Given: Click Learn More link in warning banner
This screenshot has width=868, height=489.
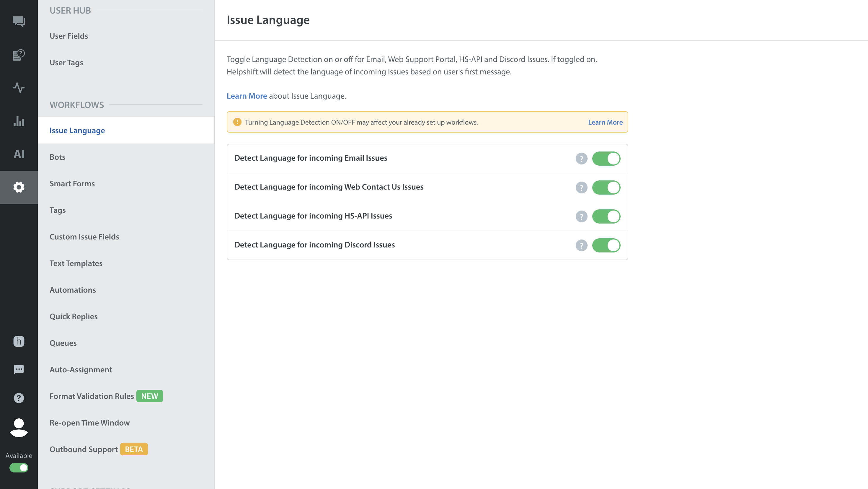Looking at the screenshot, I should (x=605, y=122).
